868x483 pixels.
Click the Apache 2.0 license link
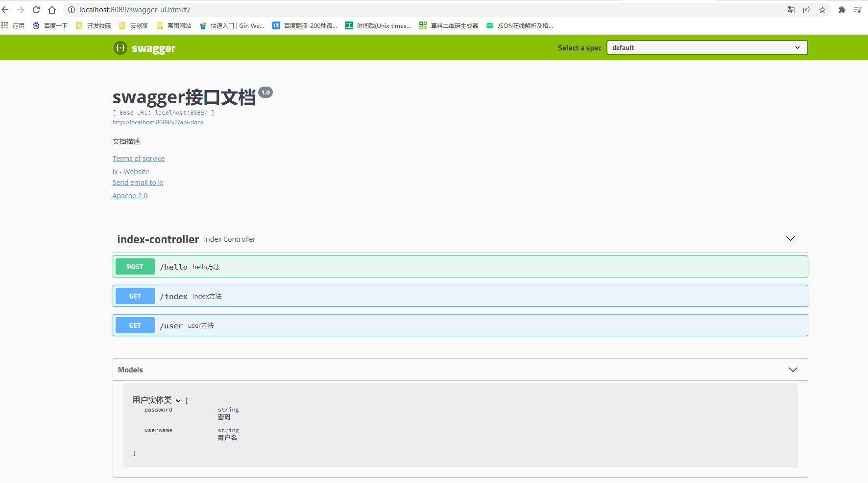[130, 195]
